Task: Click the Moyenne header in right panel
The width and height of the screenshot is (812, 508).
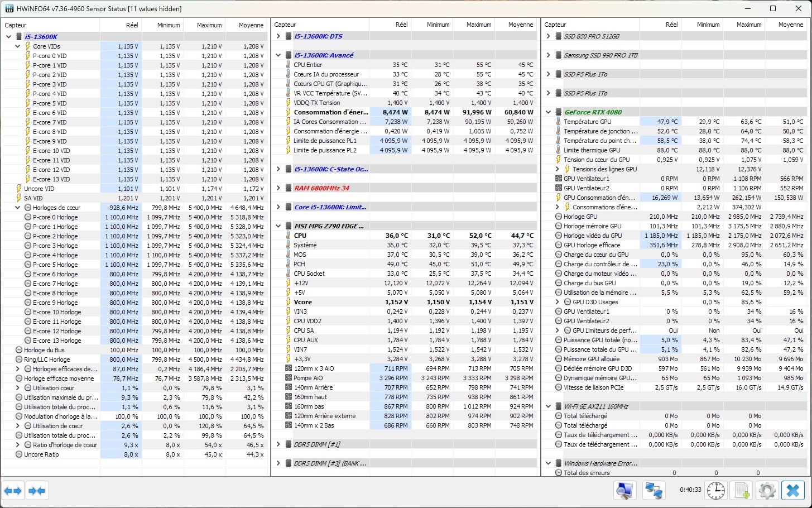Action: pyautogui.click(x=790, y=25)
